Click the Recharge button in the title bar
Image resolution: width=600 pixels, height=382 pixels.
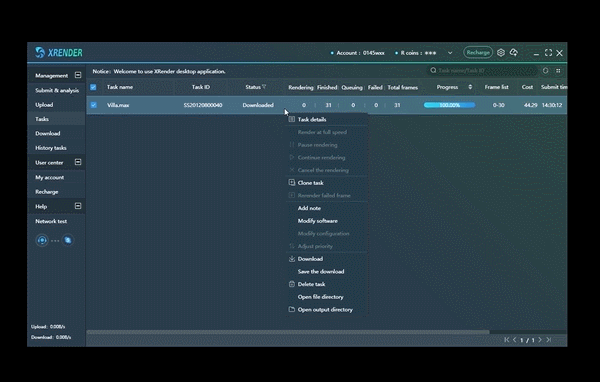(x=478, y=52)
